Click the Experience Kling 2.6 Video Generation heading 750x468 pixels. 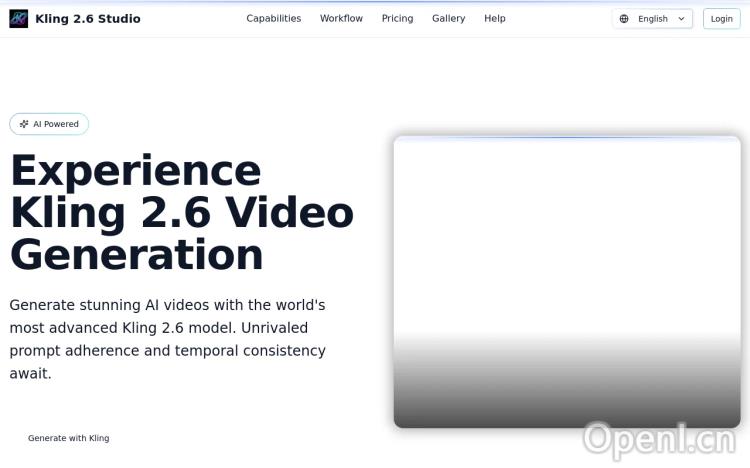tap(181, 212)
